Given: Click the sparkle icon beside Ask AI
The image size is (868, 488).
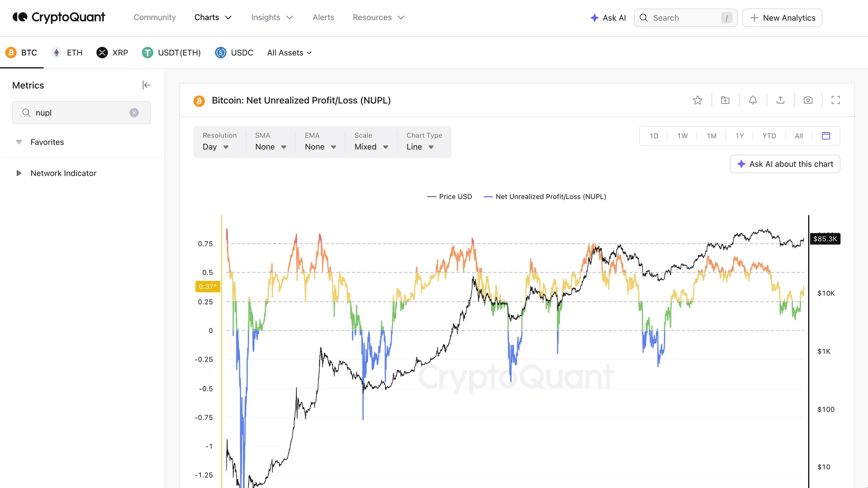Looking at the screenshot, I should [x=595, y=18].
